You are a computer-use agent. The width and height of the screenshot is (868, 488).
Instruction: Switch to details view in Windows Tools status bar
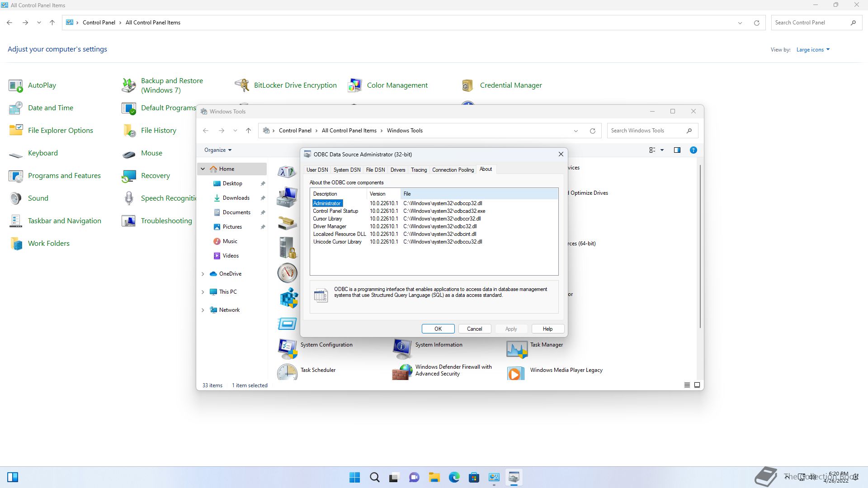coord(687,385)
